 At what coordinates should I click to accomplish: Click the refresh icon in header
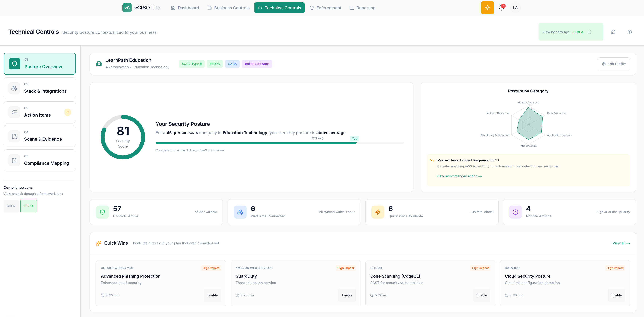click(613, 32)
